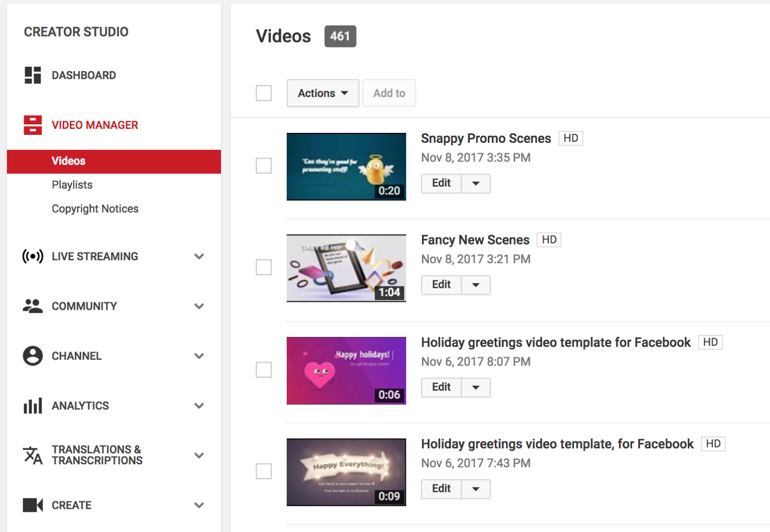Tick the select-all videos checkbox

[x=264, y=93]
